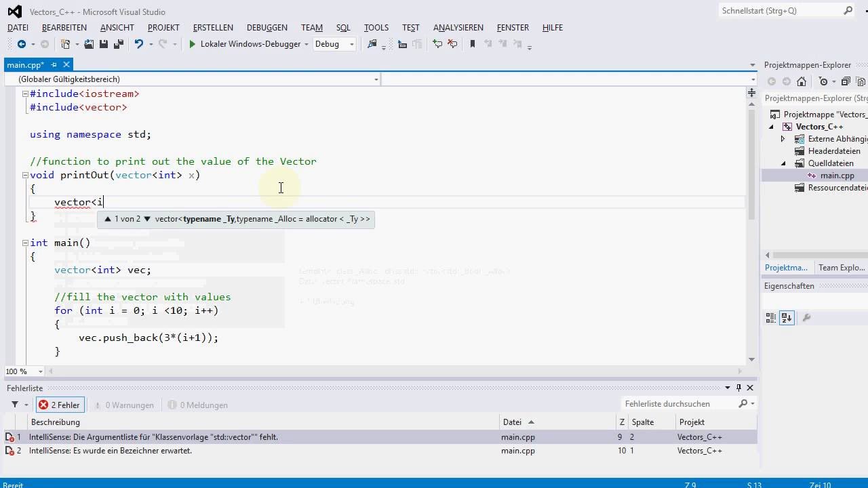Click the Undo arrow icon
868x488 pixels.
coord(139,44)
